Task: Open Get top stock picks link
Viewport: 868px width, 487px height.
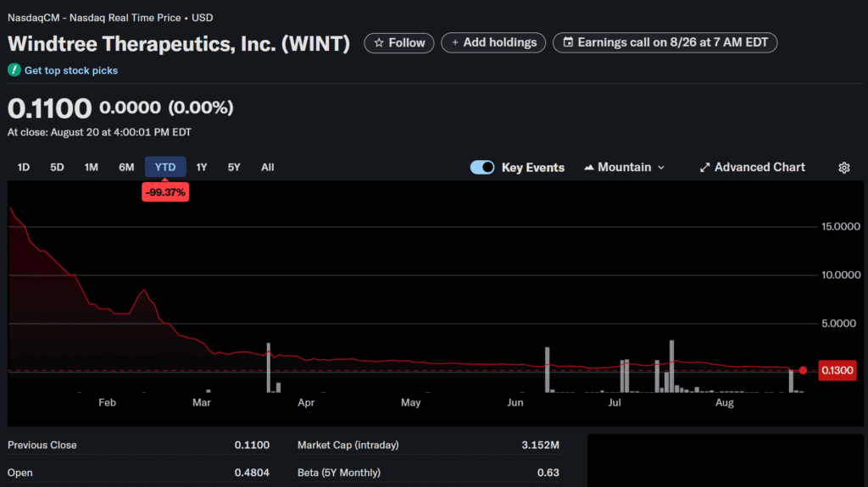Action: [x=71, y=70]
